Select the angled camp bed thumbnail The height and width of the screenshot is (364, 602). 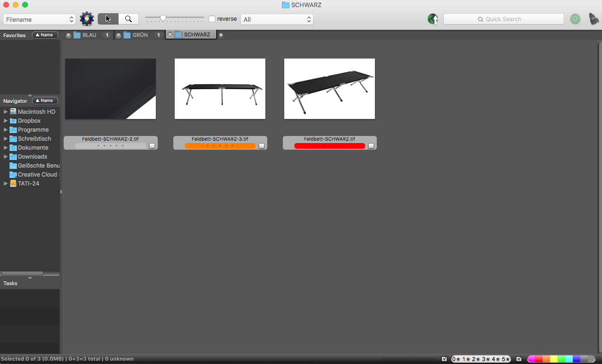tap(330, 89)
